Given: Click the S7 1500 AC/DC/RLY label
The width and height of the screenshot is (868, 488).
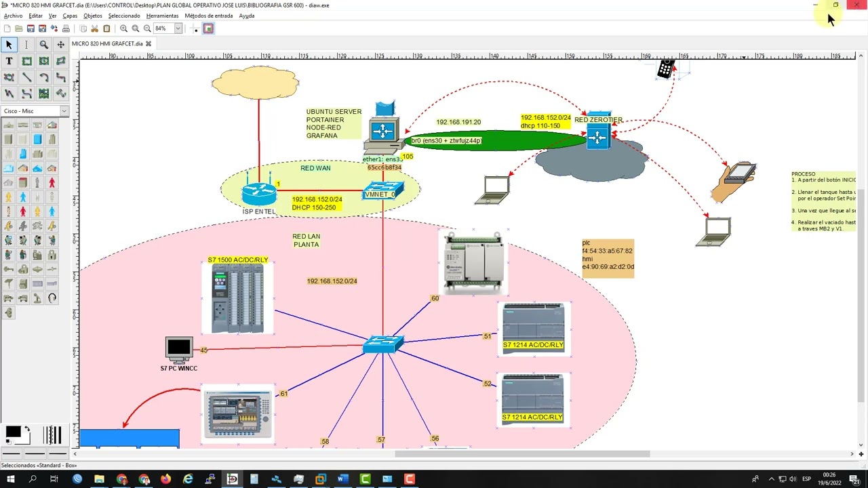Looking at the screenshot, I should click(237, 260).
